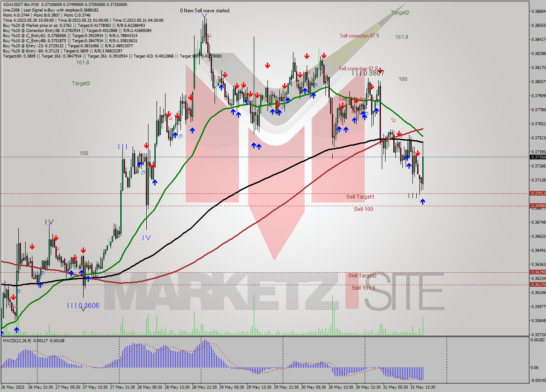Click the 'I I I 0.3606' wave label

(x=83, y=306)
